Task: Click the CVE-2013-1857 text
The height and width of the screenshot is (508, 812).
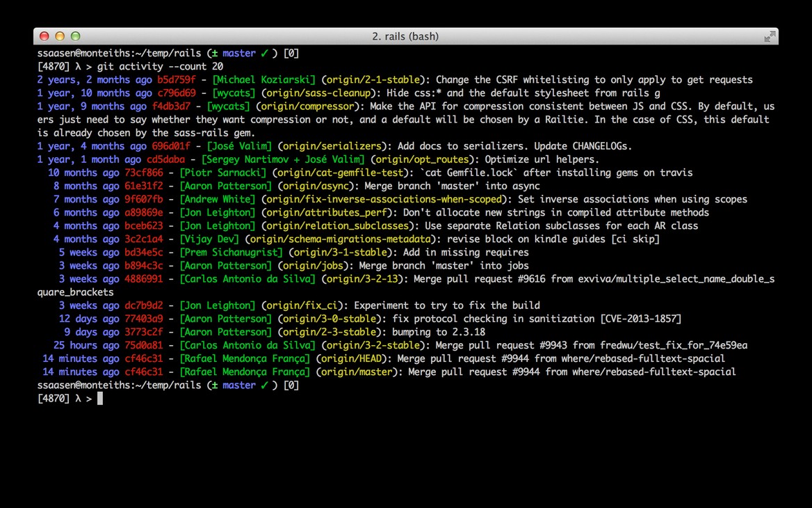Action: [640, 319]
